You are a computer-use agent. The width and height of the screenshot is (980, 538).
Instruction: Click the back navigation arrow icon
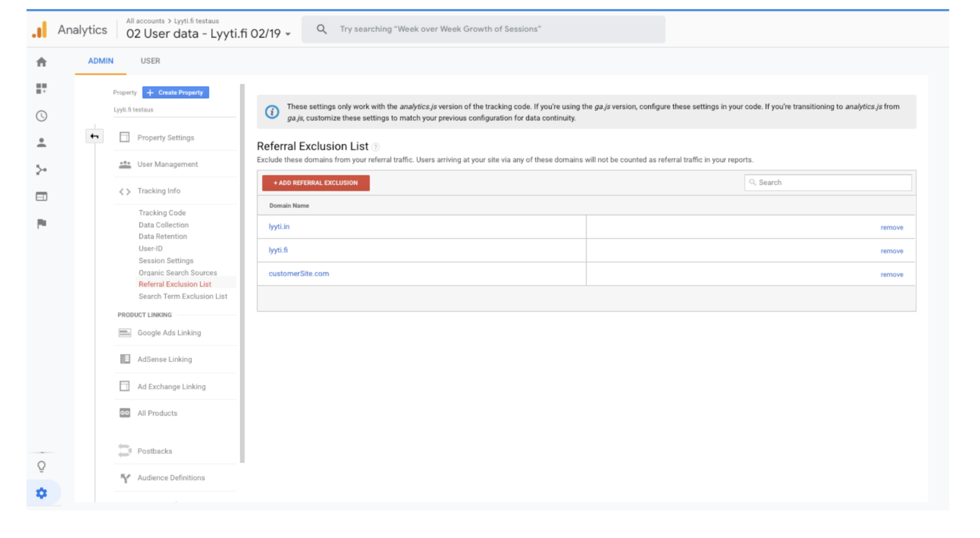coord(94,136)
